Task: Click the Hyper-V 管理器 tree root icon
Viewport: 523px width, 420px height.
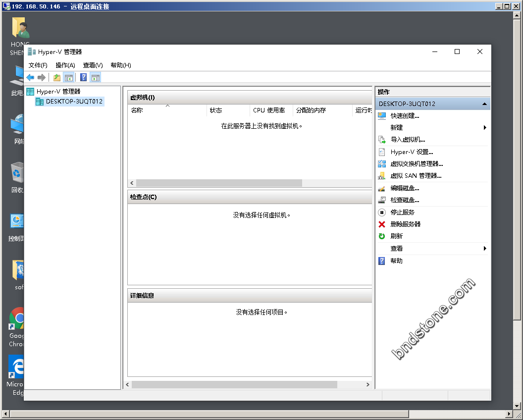Action: 30,92
